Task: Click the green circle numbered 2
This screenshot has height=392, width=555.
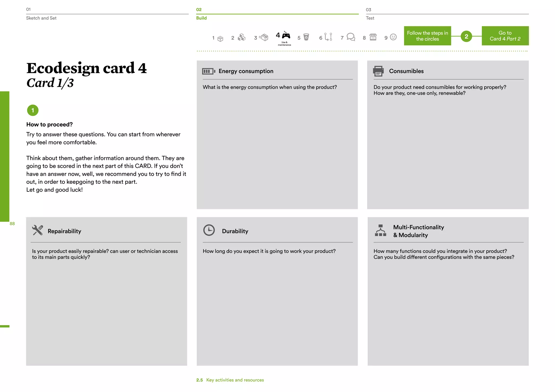Action: [x=466, y=36]
